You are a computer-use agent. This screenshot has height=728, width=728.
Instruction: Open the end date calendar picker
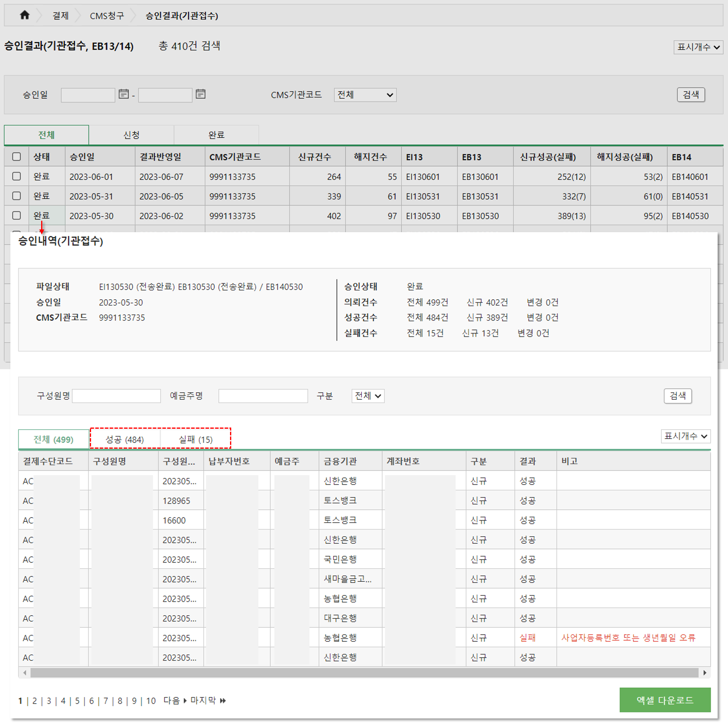pyautogui.click(x=200, y=94)
